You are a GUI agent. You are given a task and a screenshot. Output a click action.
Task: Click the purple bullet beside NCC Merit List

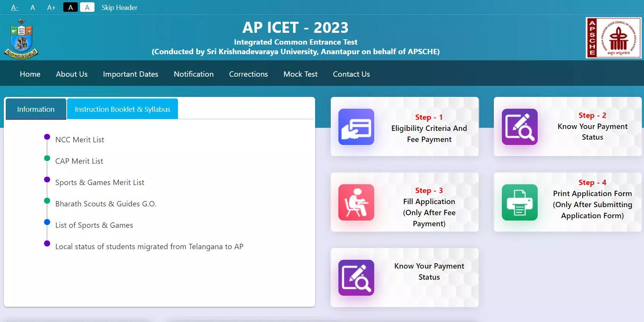pos(47,137)
